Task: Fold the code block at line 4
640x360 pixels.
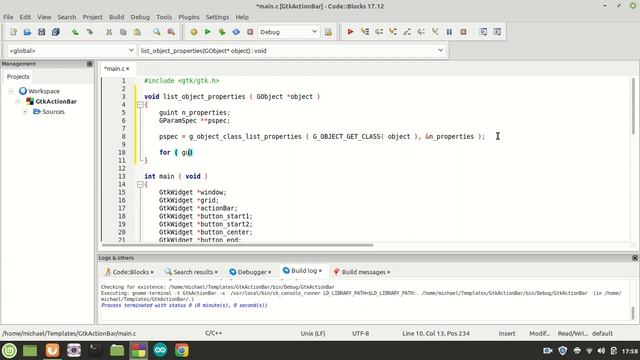Action: pos(140,104)
